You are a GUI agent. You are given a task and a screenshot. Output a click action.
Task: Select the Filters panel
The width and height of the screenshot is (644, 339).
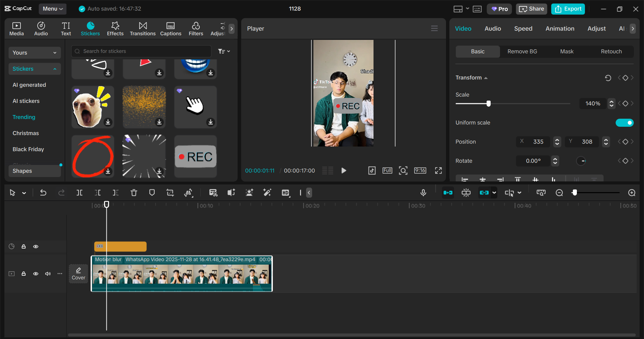(x=196, y=29)
